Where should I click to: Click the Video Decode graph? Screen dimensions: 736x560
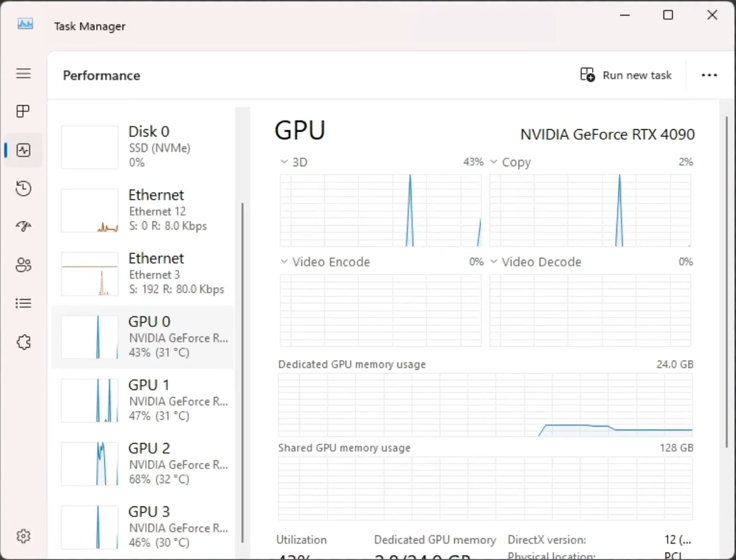590,311
